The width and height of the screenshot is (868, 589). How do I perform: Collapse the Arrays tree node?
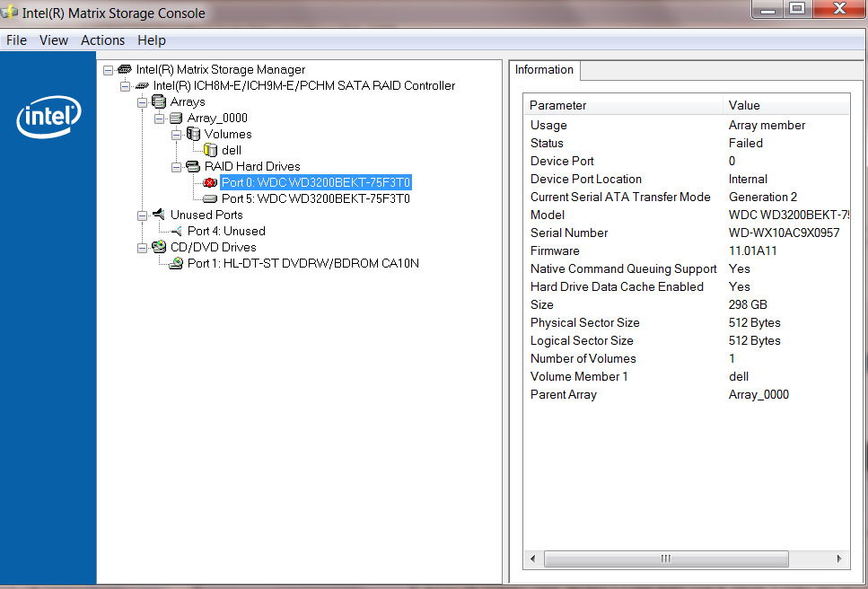[142, 102]
